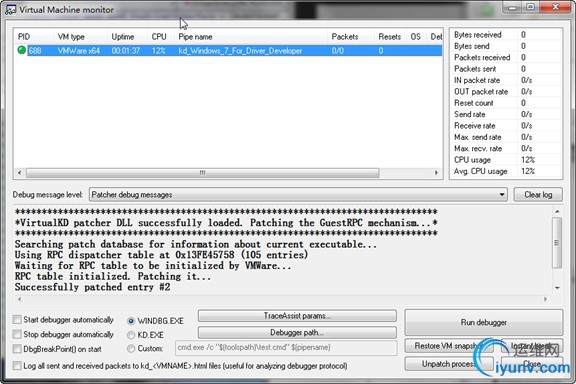The width and height of the screenshot is (576, 384).
Task: Close the Virtual Machine monitor window
Action: [556, 7]
